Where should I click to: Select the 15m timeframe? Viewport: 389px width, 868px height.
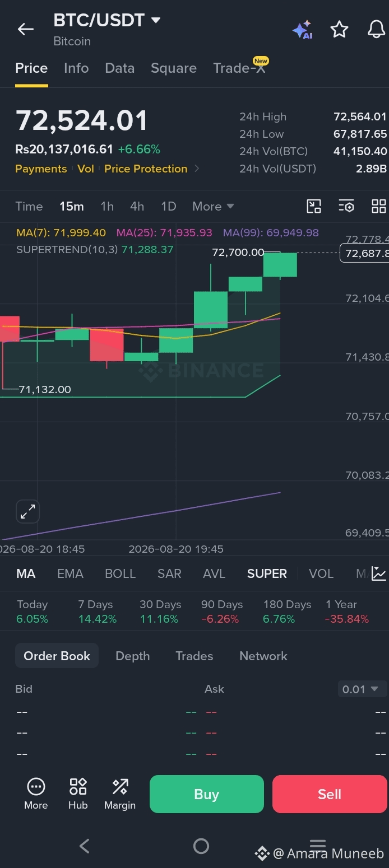(72, 206)
